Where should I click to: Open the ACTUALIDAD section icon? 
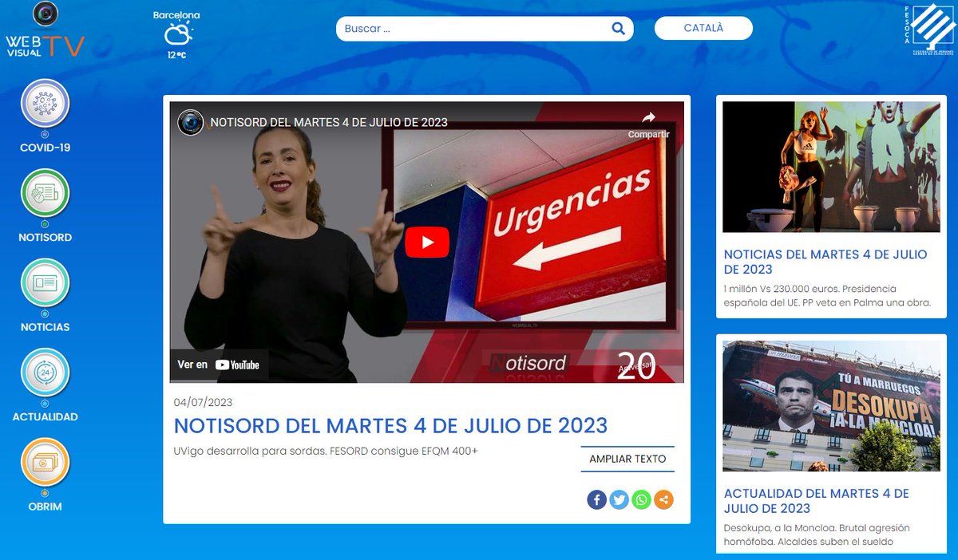coord(45,372)
